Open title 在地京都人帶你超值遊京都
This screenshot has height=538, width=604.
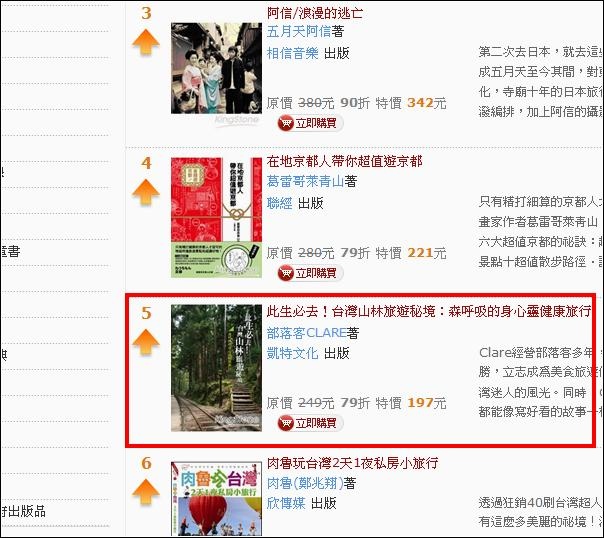coord(344,161)
